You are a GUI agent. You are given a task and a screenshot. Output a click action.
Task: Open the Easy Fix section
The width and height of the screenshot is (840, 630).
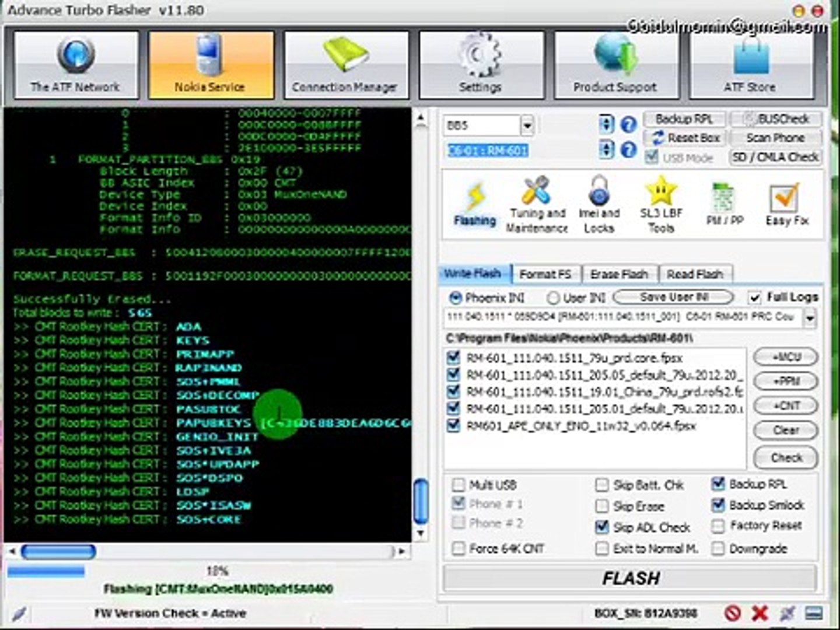[787, 204]
